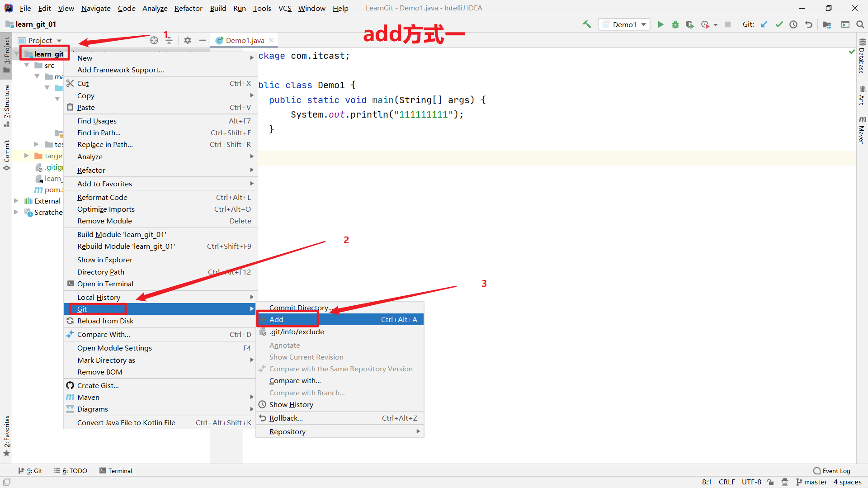Viewport: 868px width, 488px height.
Task: Click Rollback in Git submenu
Action: 340,418
